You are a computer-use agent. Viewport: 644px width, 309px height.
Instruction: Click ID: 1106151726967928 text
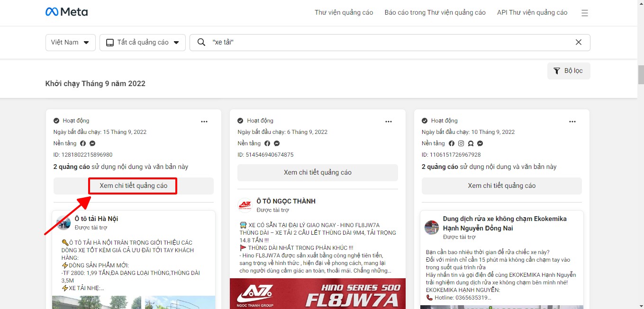[x=451, y=155]
